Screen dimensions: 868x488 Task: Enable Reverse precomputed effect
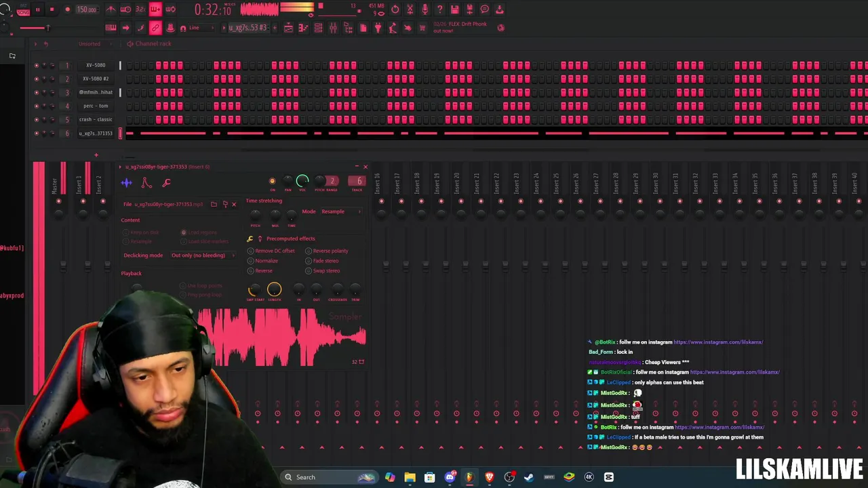point(260,271)
